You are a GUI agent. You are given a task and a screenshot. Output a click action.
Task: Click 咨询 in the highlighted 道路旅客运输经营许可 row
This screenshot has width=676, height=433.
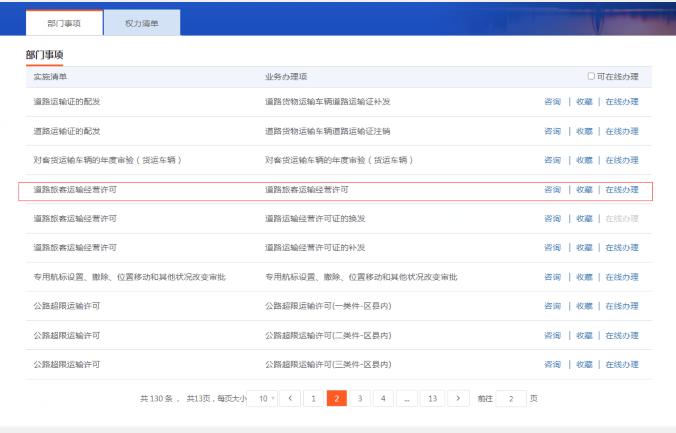tap(552, 189)
